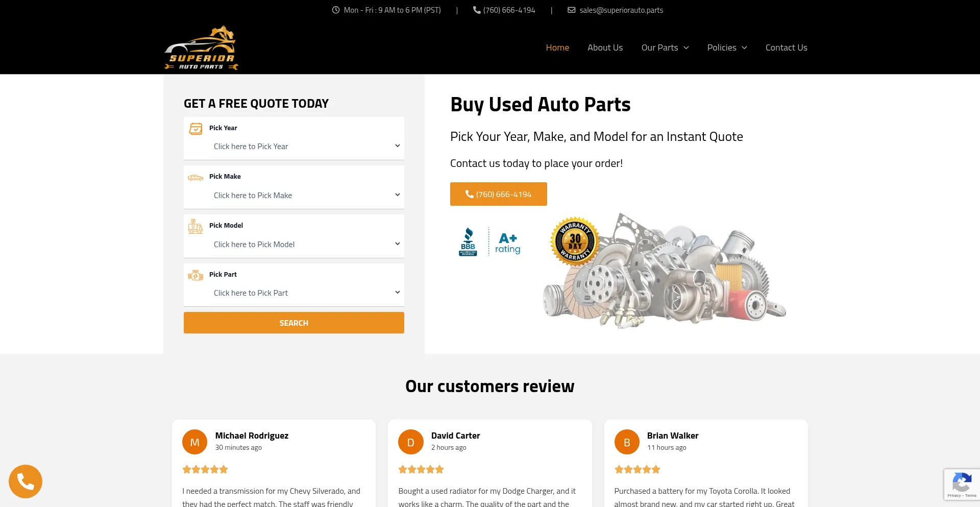This screenshot has height=507, width=980.
Task: Open the Pick Make dropdown
Action: click(x=306, y=196)
